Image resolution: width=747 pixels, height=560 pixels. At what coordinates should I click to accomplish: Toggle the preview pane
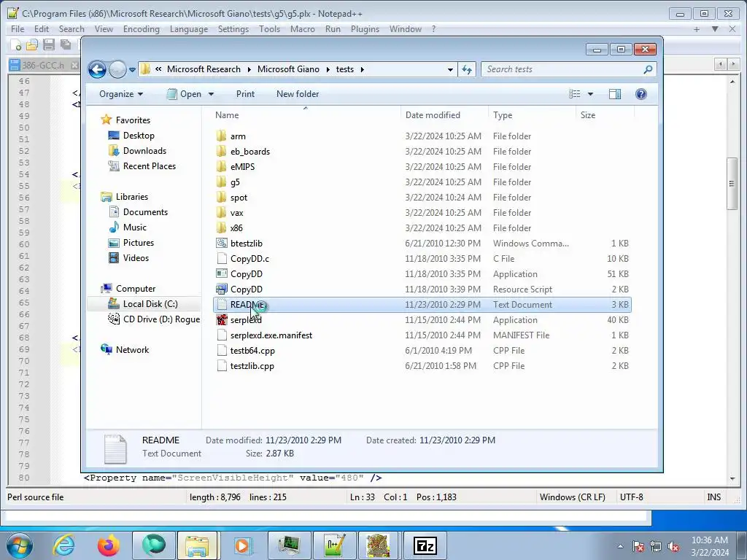pos(615,94)
